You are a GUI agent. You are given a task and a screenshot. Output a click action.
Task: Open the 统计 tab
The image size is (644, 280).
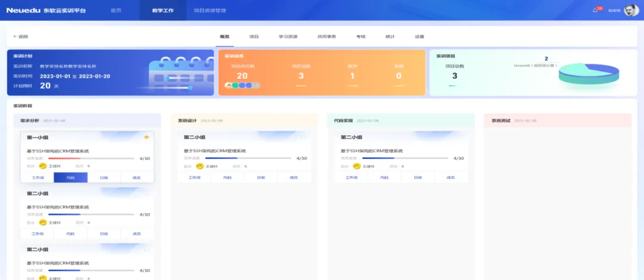coord(390,36)
